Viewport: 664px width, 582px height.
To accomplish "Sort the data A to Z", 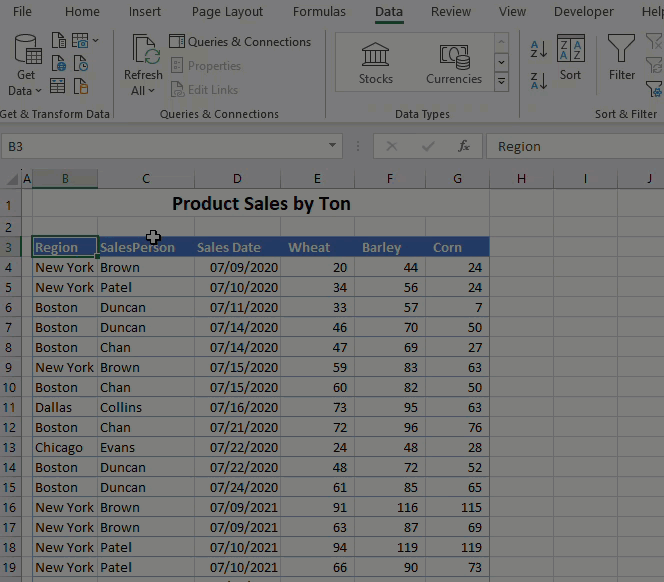I will point(539,49).
